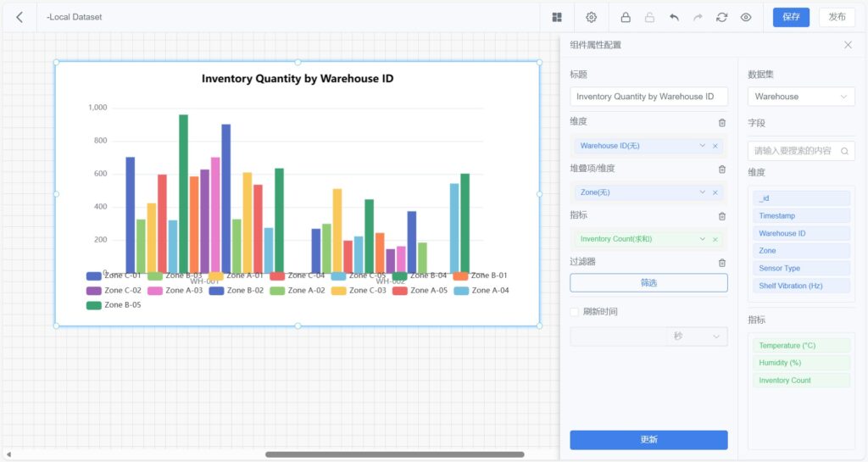Expand the Warehouse dataset dropdown

tap(800, 97)
